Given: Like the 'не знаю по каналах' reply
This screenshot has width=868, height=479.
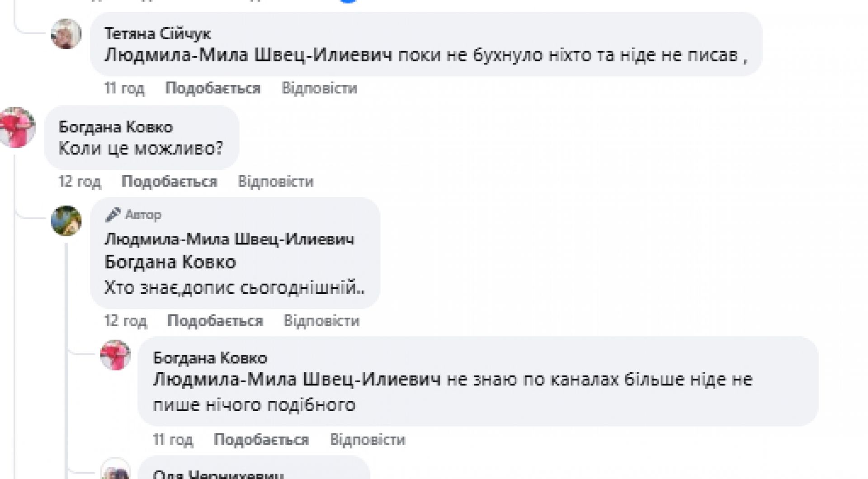Looking at the screenshot, I should pos(261,440).
